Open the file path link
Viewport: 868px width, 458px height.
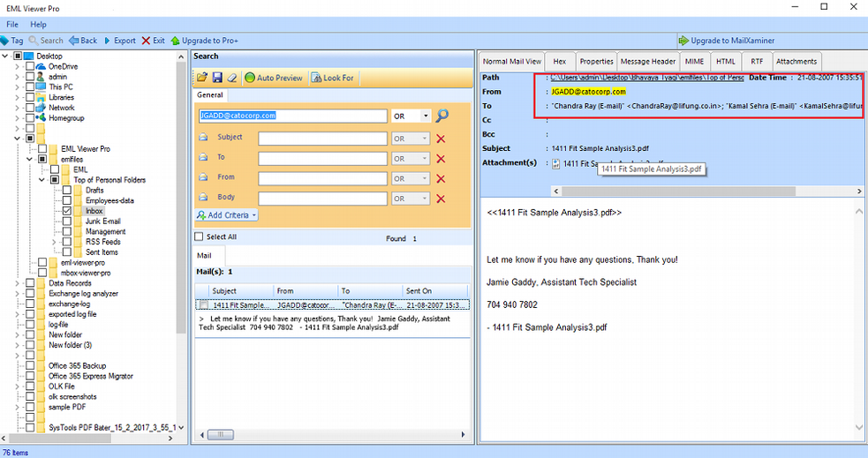647,78
